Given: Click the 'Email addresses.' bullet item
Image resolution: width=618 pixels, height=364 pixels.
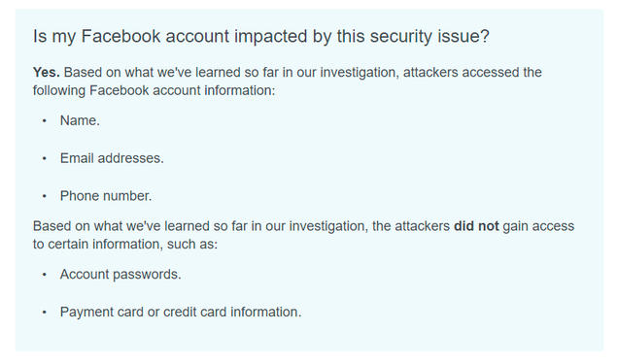Looking at the screenshot, I should pos(112,158).
